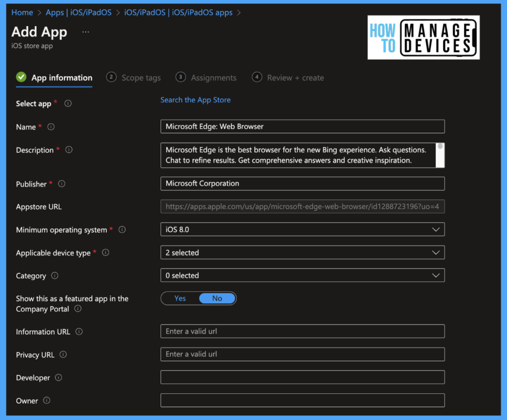Click the Information URL input field
Screen dimensions: 507x420
click(x=303, y=331)
